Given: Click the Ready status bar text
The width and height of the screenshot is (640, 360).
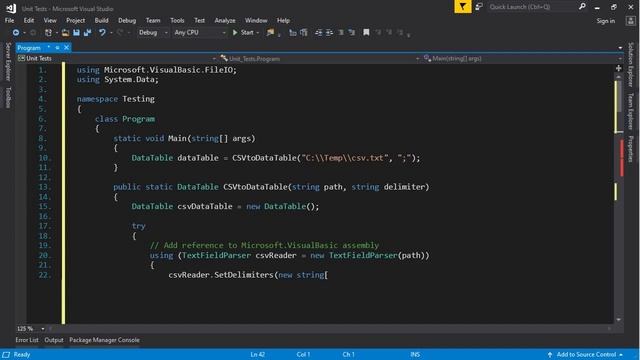Looking at the screenshot, I should (22, 354).
